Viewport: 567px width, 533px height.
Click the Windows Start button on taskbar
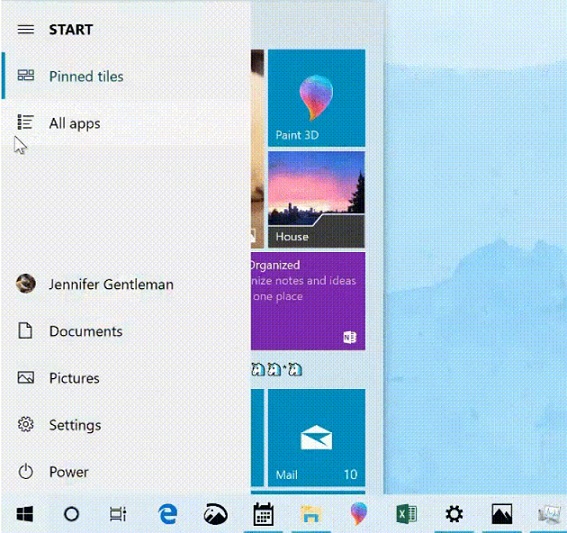[25, 514]
